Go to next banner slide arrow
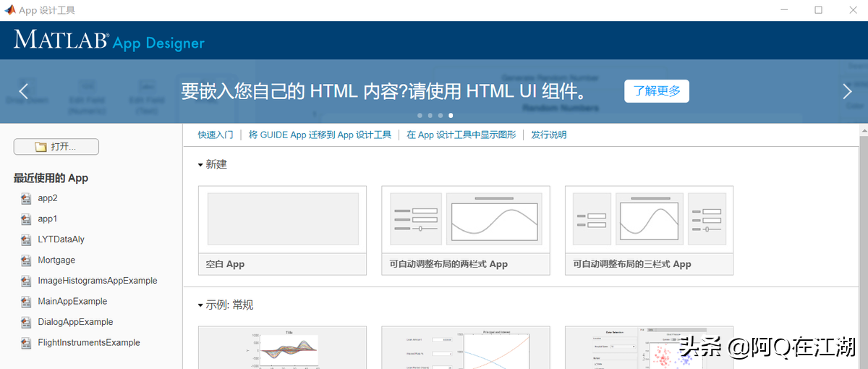The image size is (868, 369). coord(848,91)
